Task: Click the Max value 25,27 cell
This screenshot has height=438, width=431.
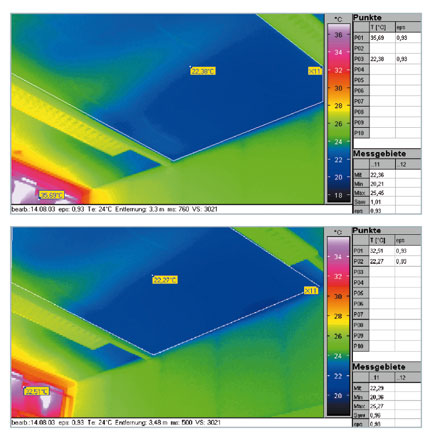Action: pos(377,406)
